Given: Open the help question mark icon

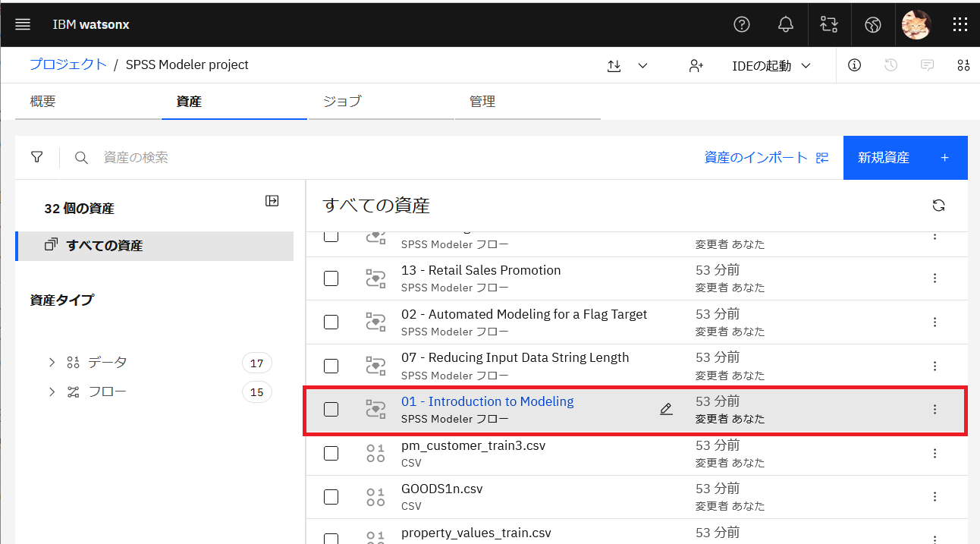Looking at the screenshot, I should click(742, 24).
